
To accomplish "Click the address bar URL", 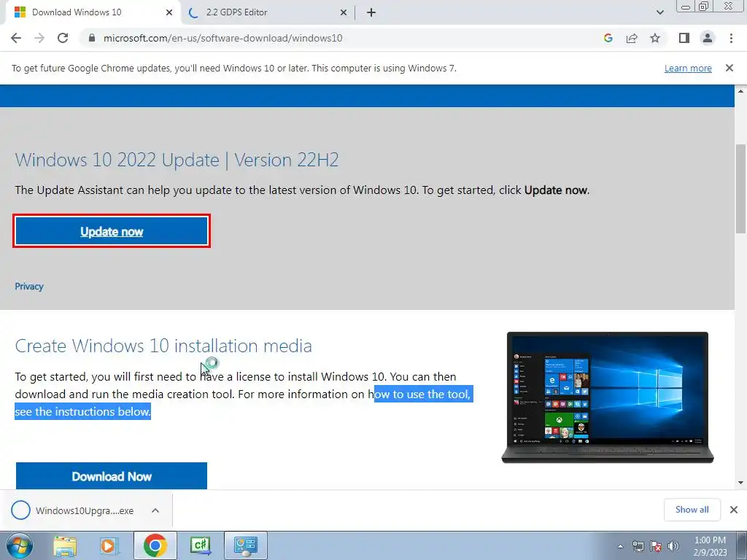I will click(x=223, y=38).
